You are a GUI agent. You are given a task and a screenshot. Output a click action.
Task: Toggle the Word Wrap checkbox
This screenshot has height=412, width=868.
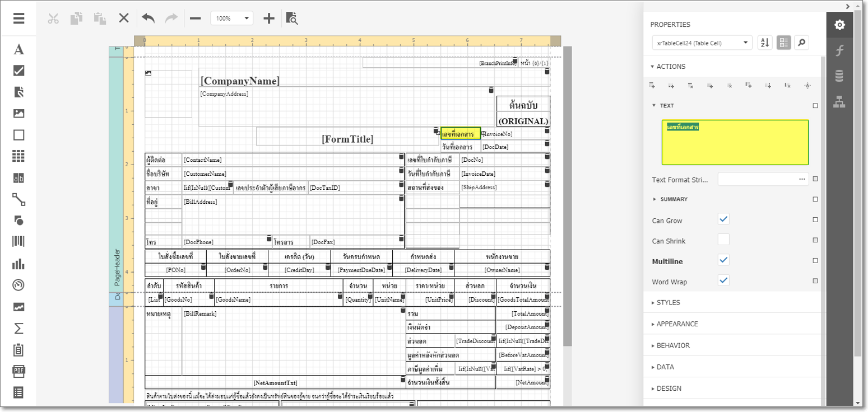723,280
